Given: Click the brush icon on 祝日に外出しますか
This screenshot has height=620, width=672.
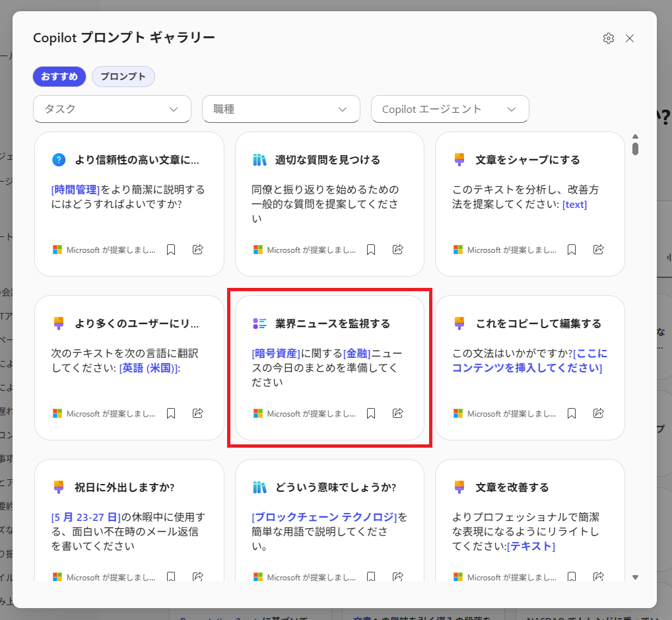Looking at the screenshot, I should [59, 487].
